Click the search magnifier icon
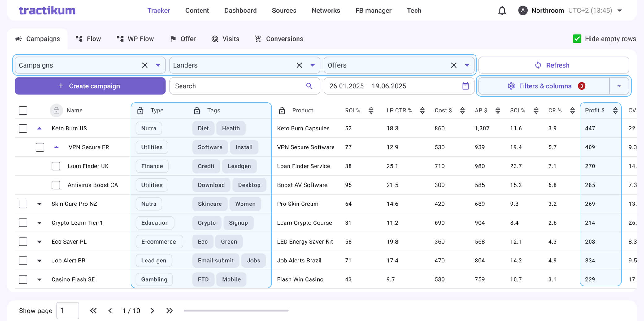Viewport: 644px width, 321px height. (309, 86)
